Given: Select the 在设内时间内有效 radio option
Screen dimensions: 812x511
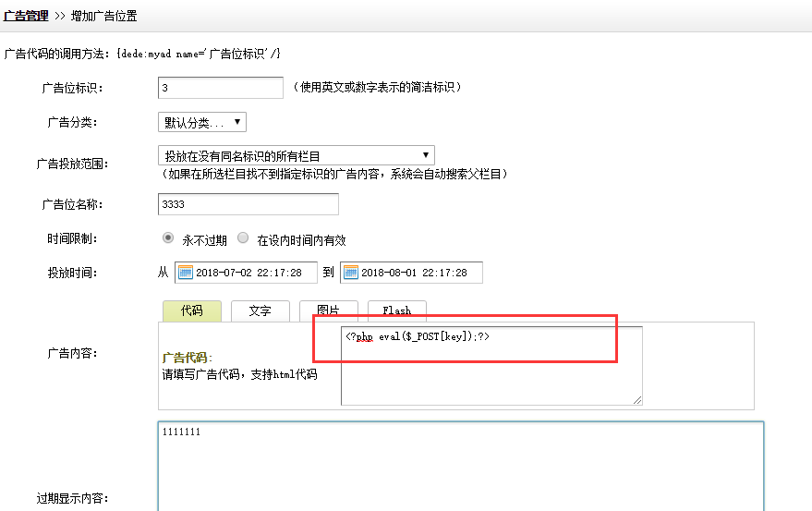Looking at the screenshot, I should click(243, 237).
